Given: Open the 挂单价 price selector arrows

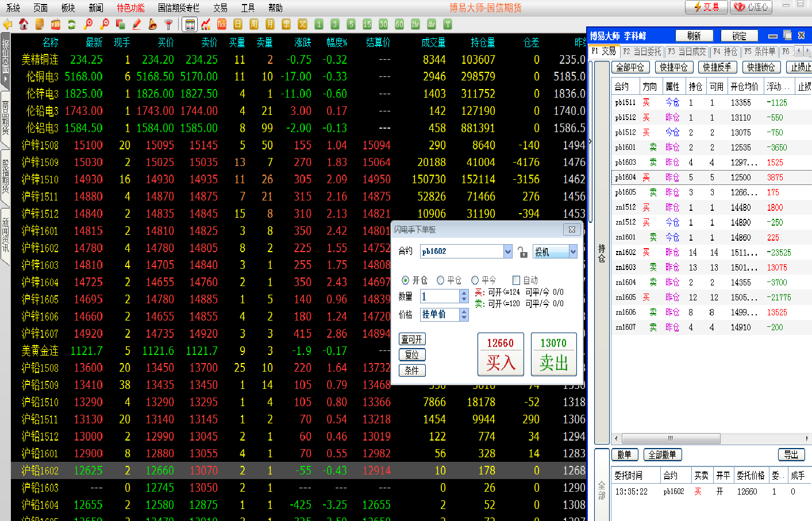Looking at the screenshot, I should (464, 315).
